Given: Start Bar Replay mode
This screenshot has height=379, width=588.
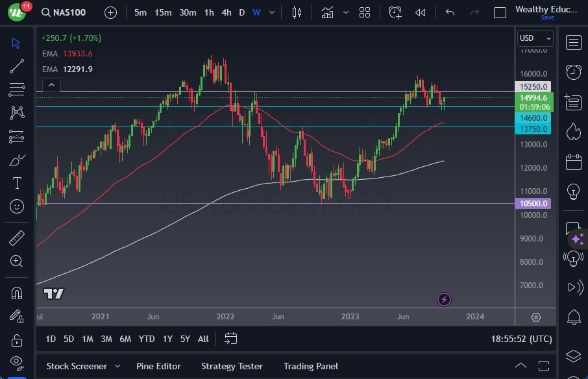Looking at the screenshot, I should pos(420,12).
